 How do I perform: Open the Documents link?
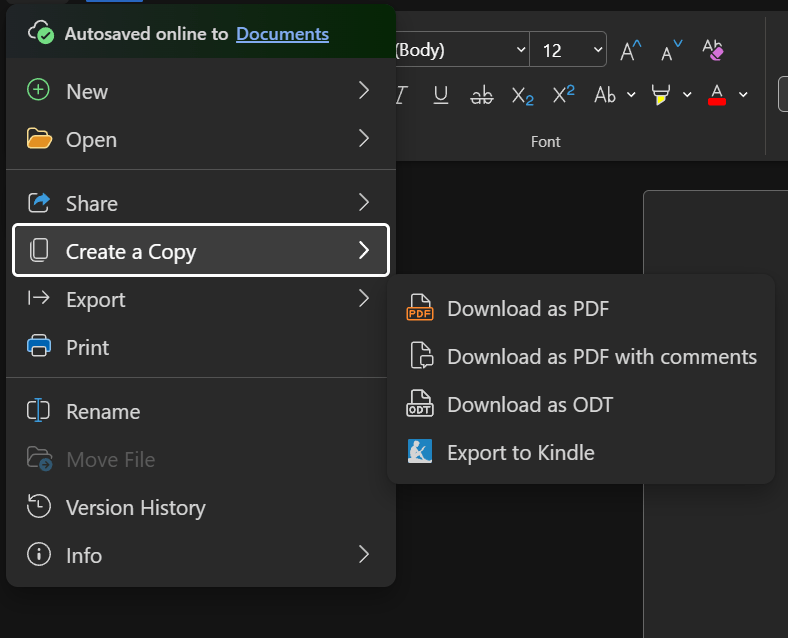pyautogui.click(x=282, y=34)
